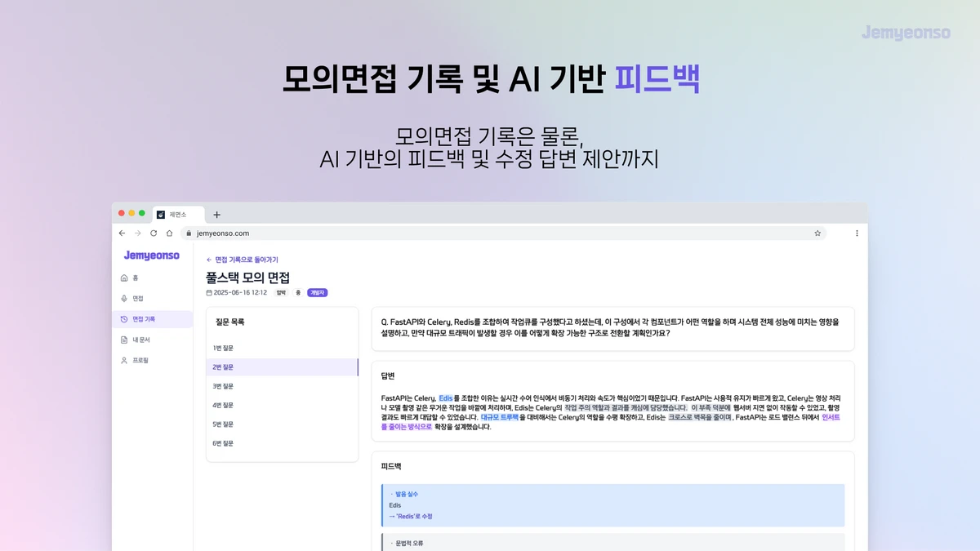The height and width of the screenshot is (551, 980).
Task: Select 4번 질문 in the question list
Action: [x=282, y=406]
